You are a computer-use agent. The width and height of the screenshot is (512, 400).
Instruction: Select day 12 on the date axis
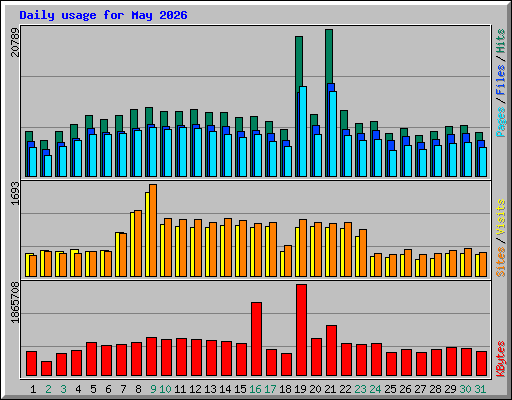pos(195,389)
